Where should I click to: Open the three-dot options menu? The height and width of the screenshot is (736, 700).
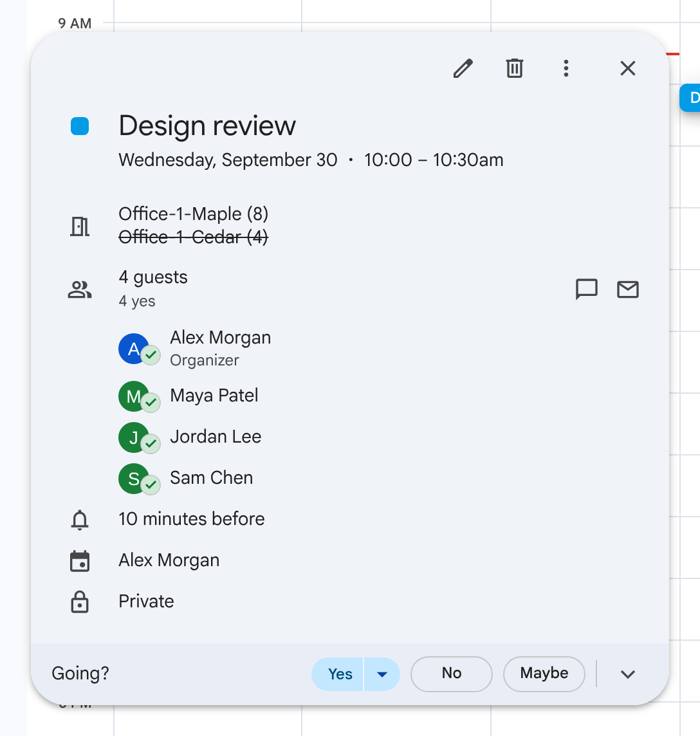point(566,69)
